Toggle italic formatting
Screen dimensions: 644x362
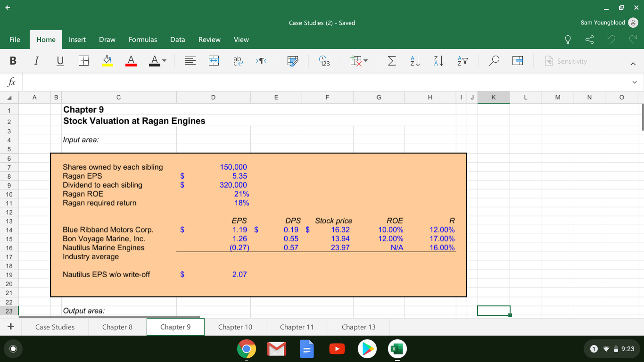(36, 61)
